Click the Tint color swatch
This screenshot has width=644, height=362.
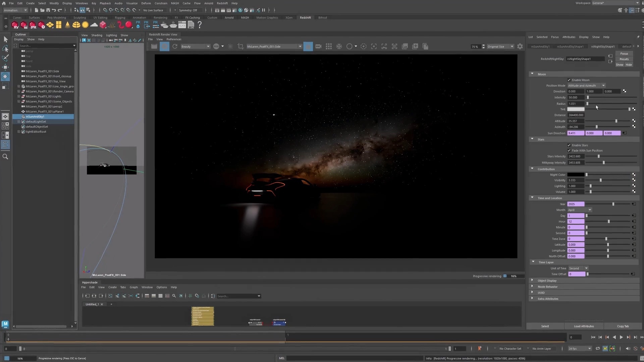(576, 109)
